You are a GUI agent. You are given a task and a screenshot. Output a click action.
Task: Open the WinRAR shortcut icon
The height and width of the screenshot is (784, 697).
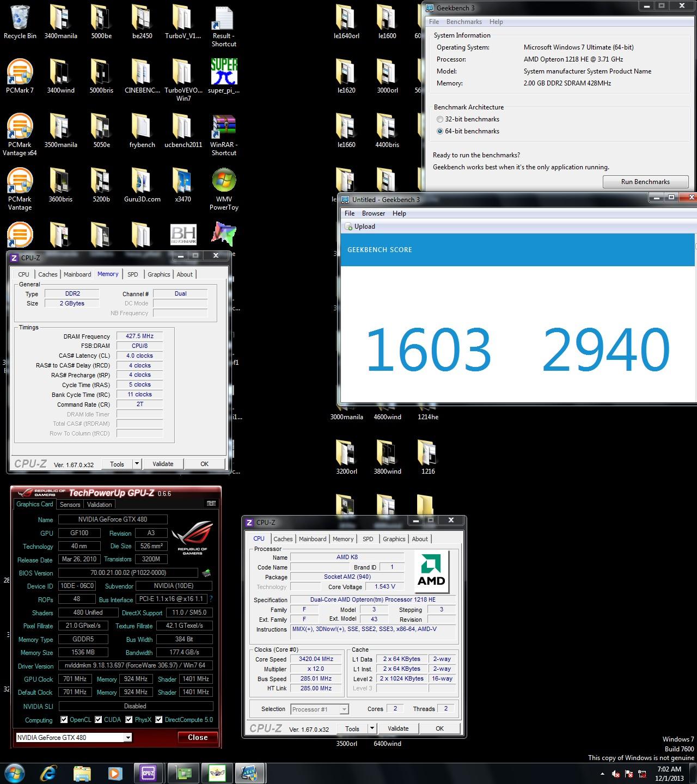pyautogui.click(x=224, y=134)
